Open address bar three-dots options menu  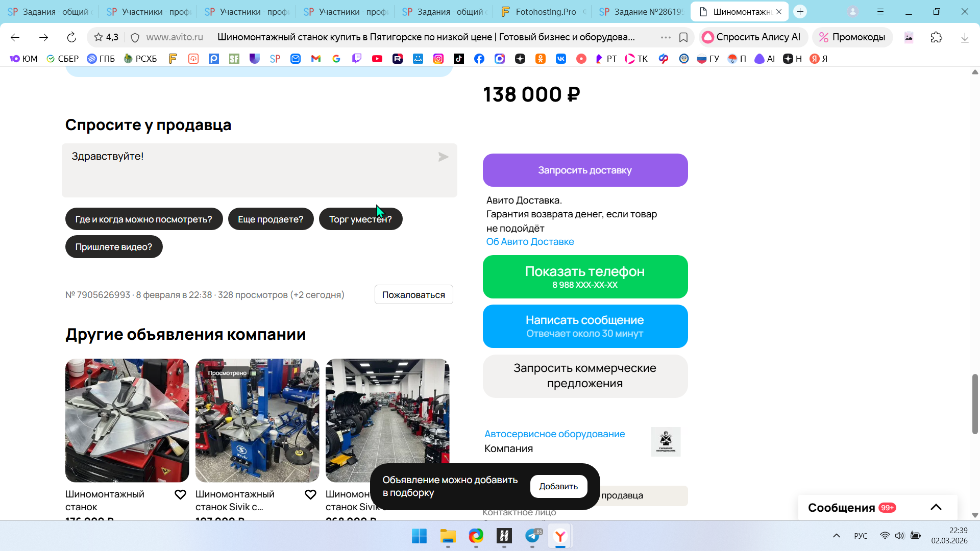click(x=666, y=37)
